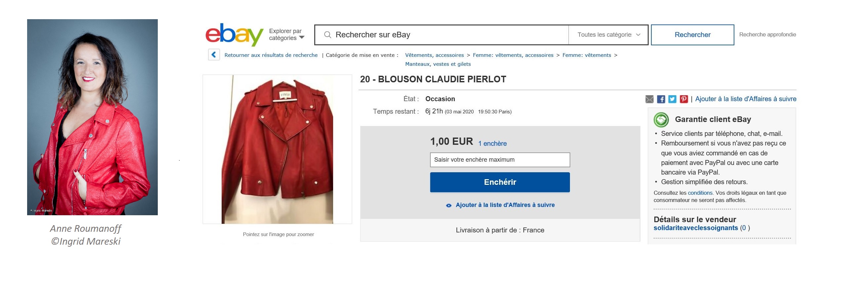Viewport: 868px width, 283px height.
Task: Click the Rechercher button
Action: 692,35
